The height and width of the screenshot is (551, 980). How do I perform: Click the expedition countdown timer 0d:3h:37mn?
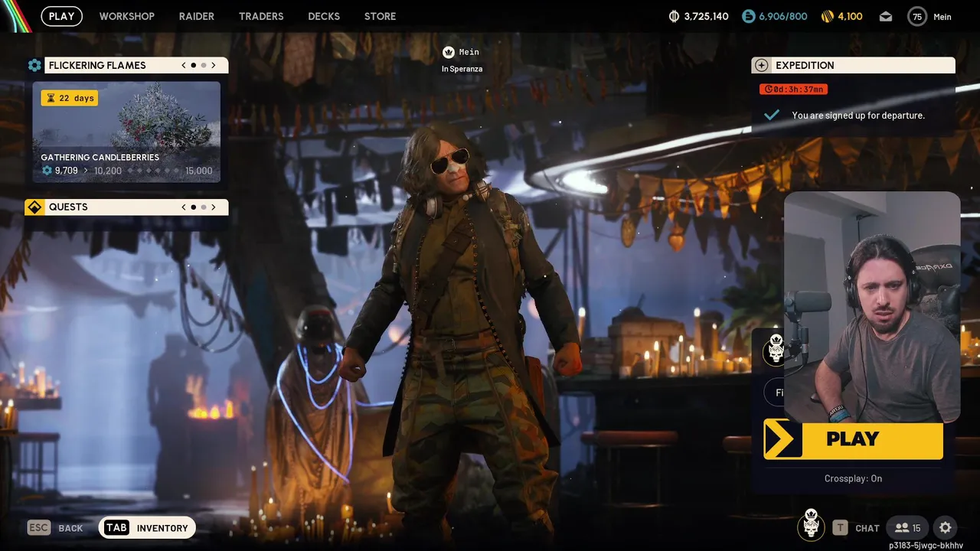pyautogui.click(x=793, y=90)
